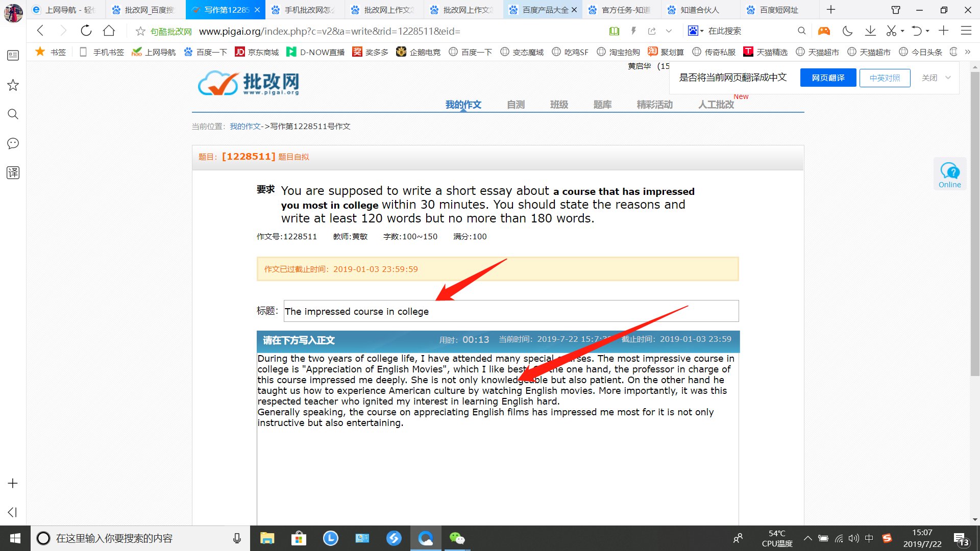Click the vertical page scrollbar

(975, 224)
